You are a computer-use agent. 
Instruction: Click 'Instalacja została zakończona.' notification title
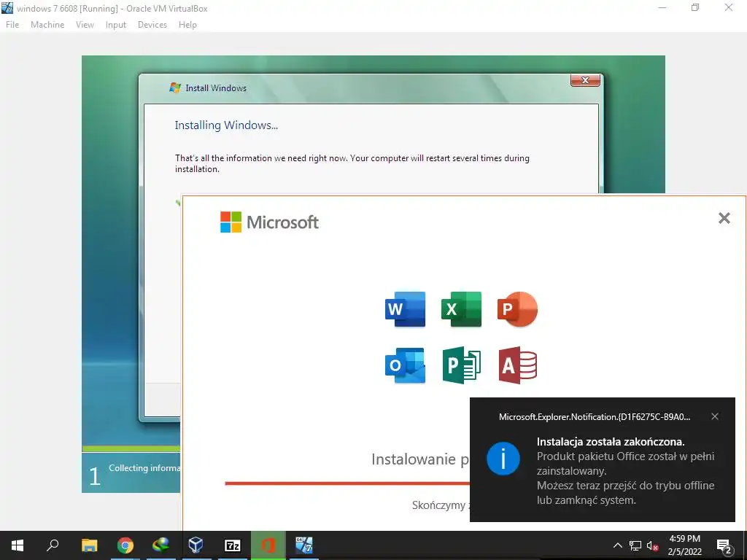pyautogui.click(x=611, y=441)
